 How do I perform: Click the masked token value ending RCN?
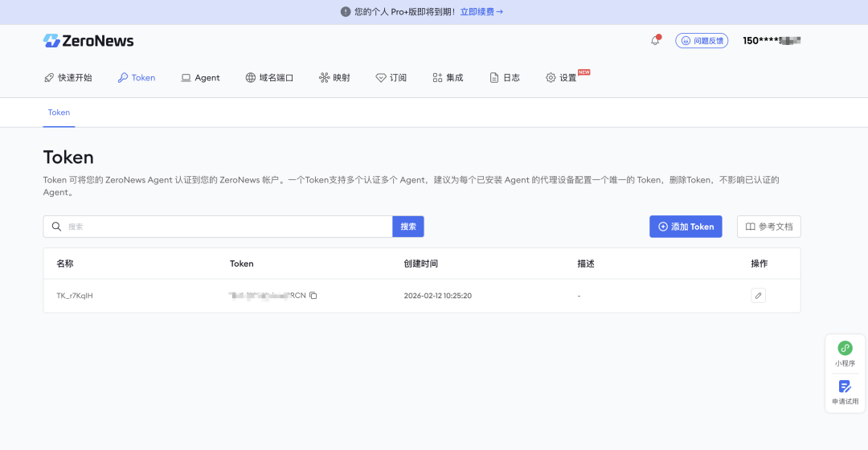point(268,296)
